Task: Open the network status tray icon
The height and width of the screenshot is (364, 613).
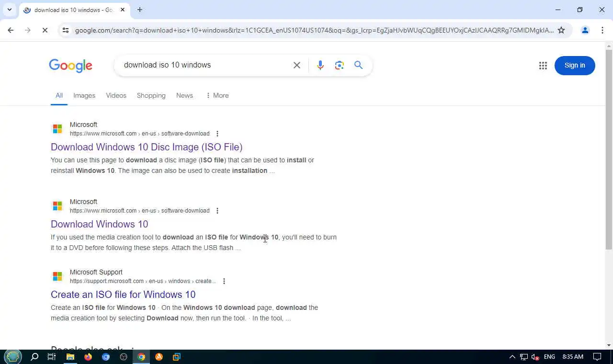Action: (x=524, y=357)
